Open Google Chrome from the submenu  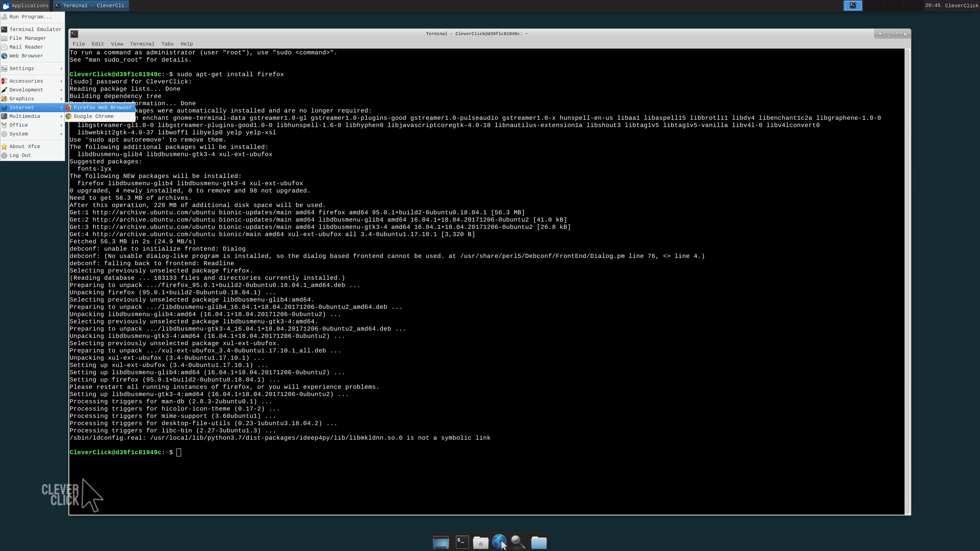93,116
